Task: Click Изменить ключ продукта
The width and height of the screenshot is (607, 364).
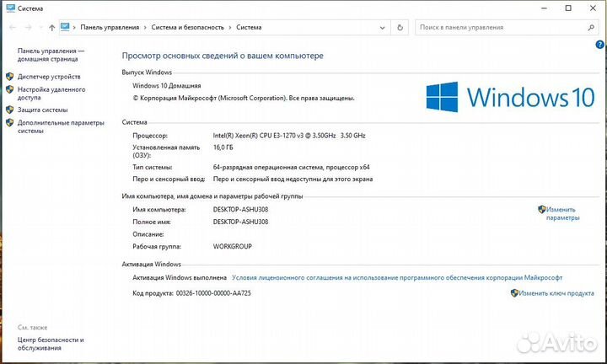Action: coord(556,293)
